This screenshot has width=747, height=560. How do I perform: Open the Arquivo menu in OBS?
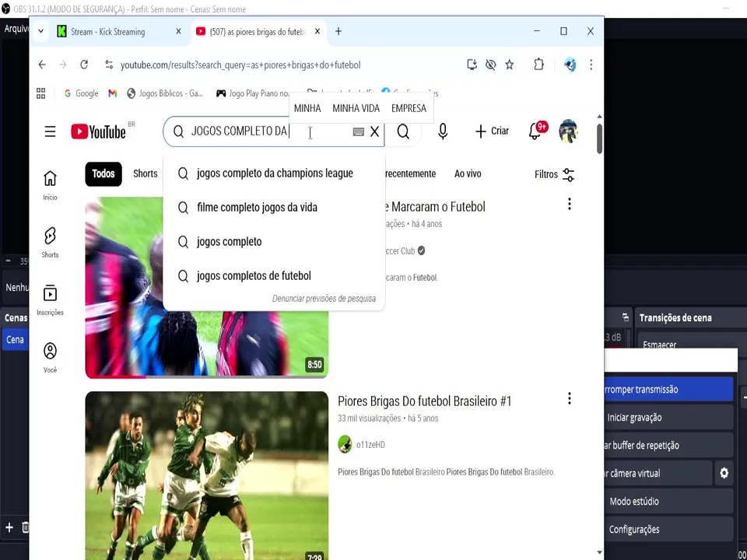coord(16,29)
